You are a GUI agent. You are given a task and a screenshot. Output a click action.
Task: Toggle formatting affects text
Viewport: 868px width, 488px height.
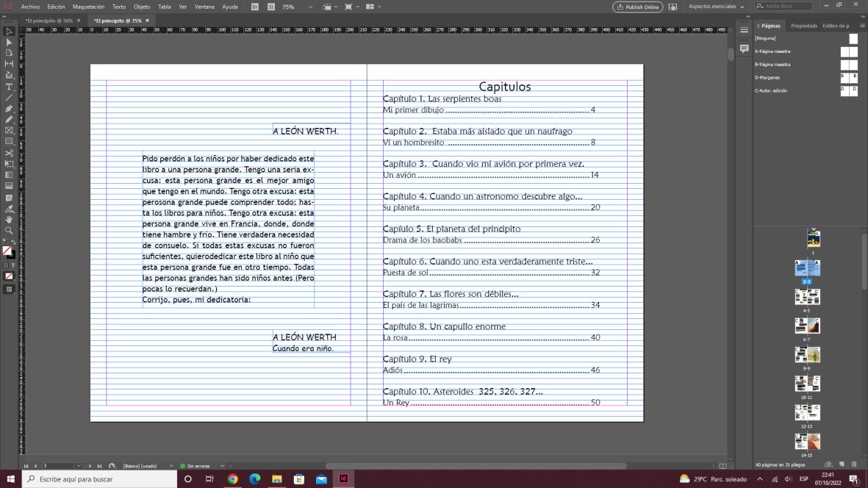pyautogui.click(x=12, y=265)
